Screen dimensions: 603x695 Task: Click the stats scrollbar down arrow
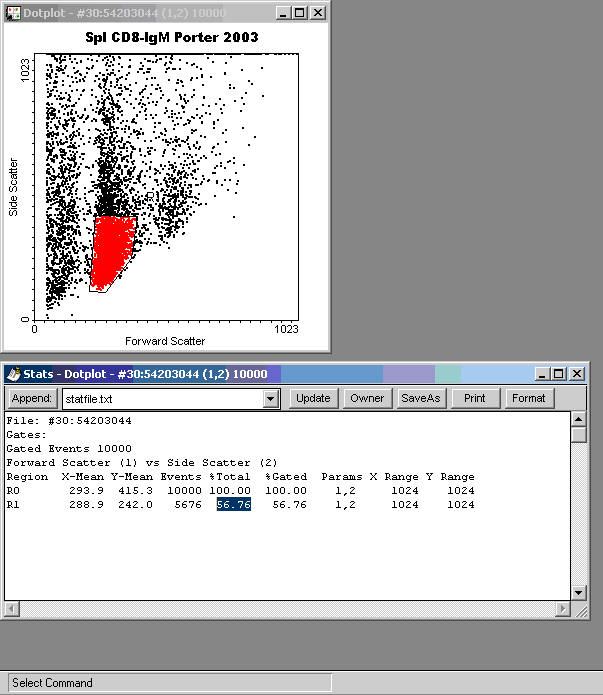click(x=579, y=593)
